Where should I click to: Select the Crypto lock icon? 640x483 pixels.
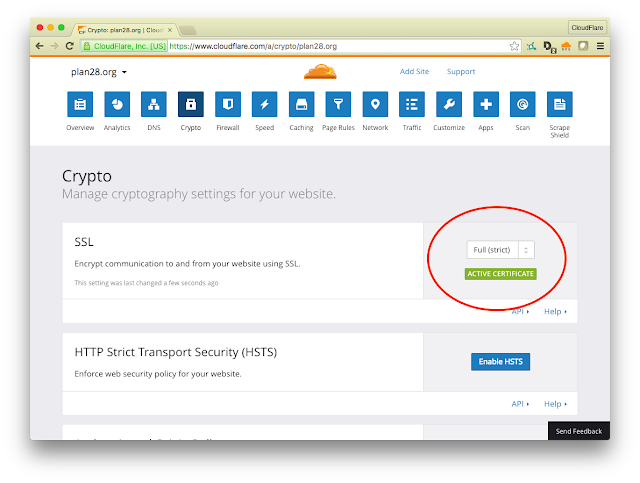[x=191, y=105]
